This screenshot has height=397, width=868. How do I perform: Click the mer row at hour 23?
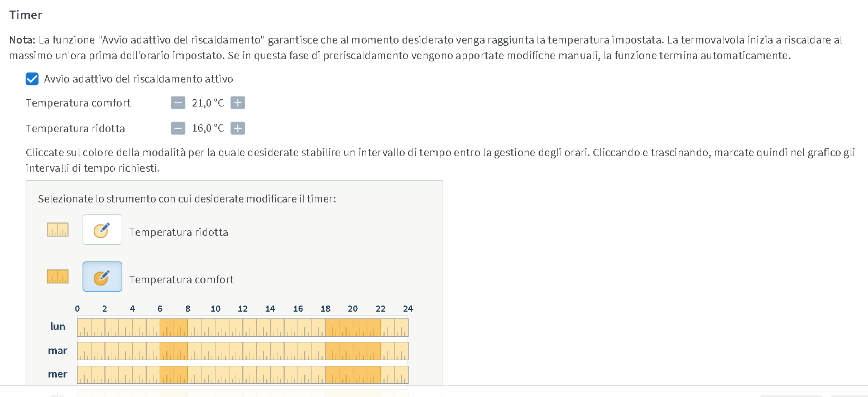pos(401,375)
